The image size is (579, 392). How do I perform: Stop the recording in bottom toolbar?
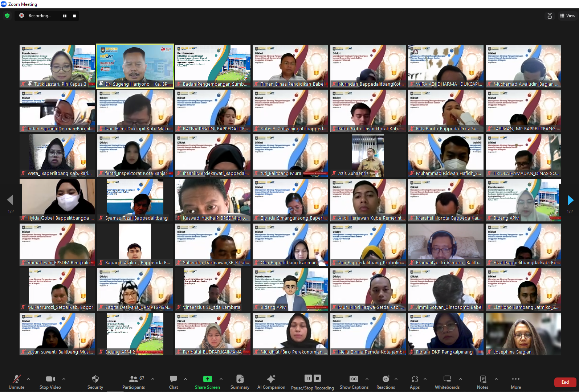[317, 378]
